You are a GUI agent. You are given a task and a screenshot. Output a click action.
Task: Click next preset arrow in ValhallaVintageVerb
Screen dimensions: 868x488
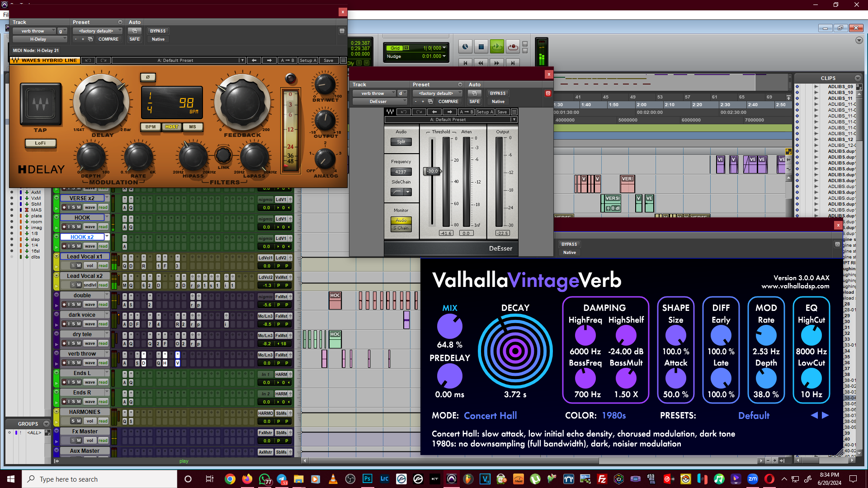(826, 415)
